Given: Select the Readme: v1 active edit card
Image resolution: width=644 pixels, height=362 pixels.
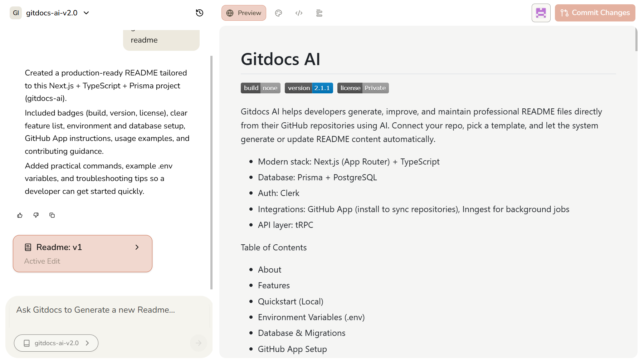Looking at the screenshot, I should coord(82,253).
